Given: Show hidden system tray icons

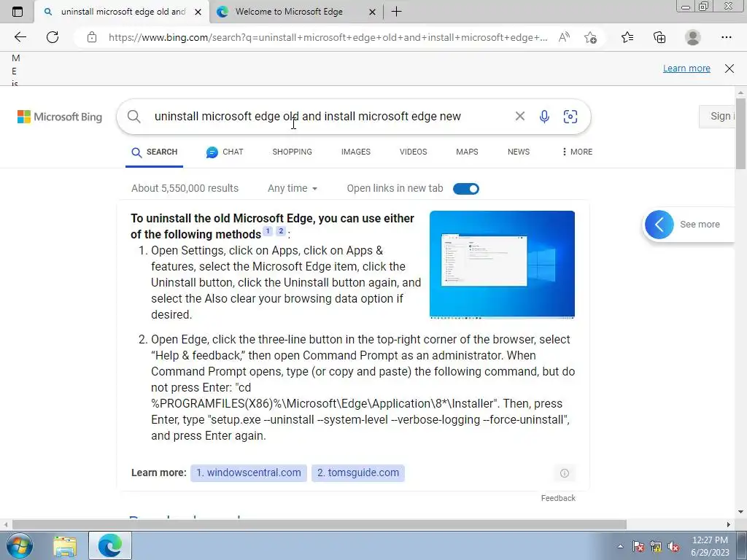Looking at the screenshot, I should click(x=620, y=546).
